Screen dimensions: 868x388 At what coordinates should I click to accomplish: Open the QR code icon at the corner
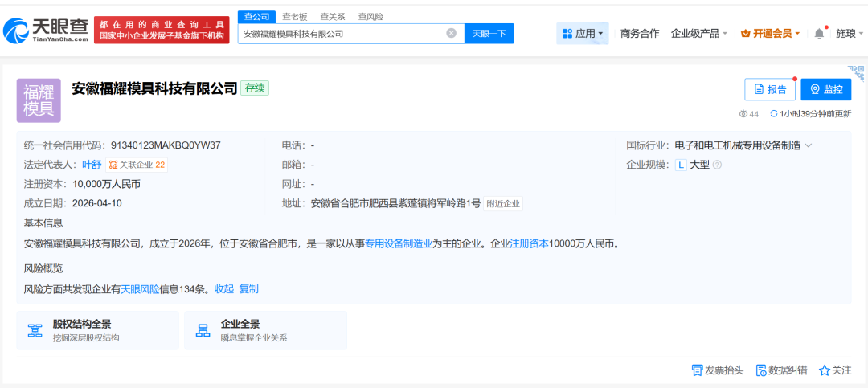coord(857,73)
